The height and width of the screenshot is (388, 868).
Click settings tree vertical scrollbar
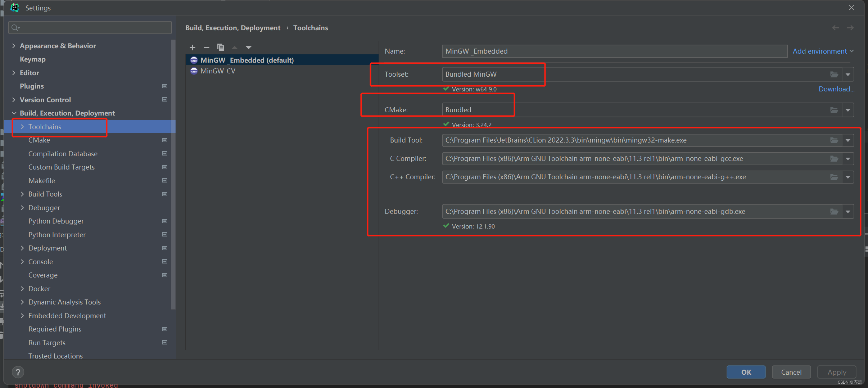pyautogui.click(x=173, y=175)
